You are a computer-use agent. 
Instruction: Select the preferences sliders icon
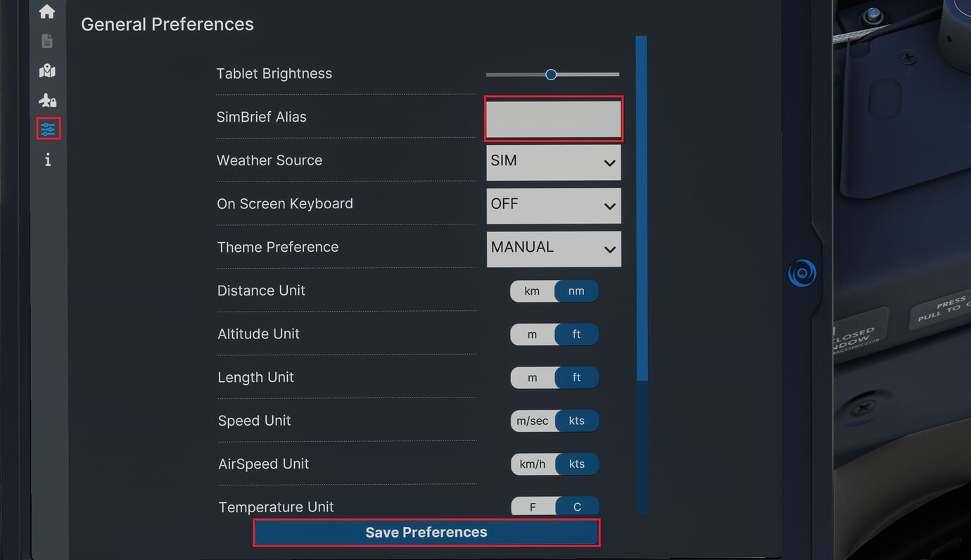48,129
